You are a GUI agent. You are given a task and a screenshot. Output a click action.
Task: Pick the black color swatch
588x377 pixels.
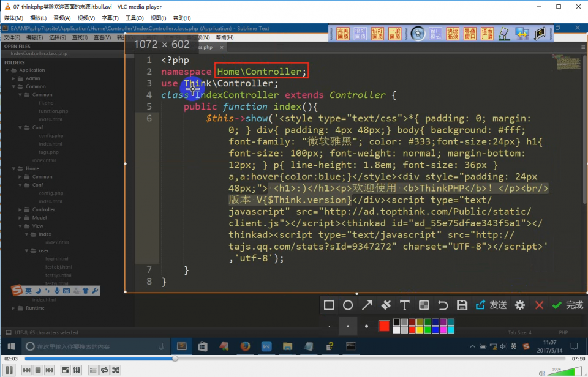(396, 322)
